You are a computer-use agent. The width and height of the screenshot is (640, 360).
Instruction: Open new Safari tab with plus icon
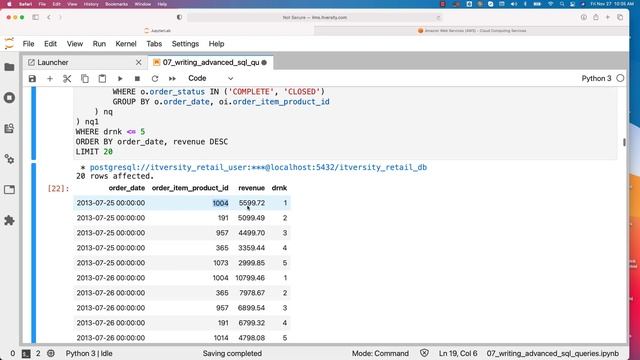point(608,17)
